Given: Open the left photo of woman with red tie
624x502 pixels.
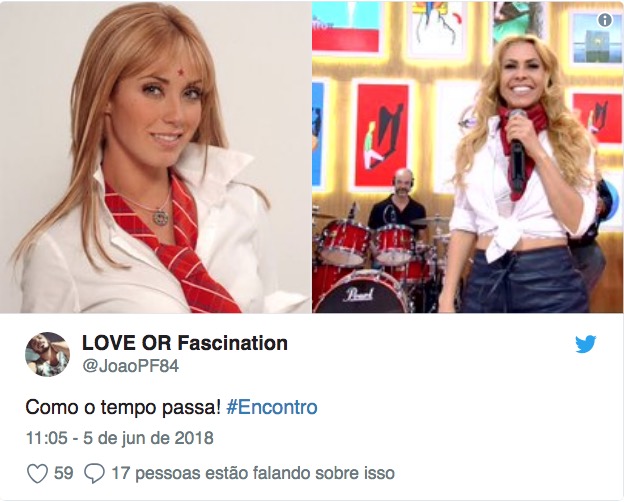Looking at the screenshot, I should click(156, 157).
